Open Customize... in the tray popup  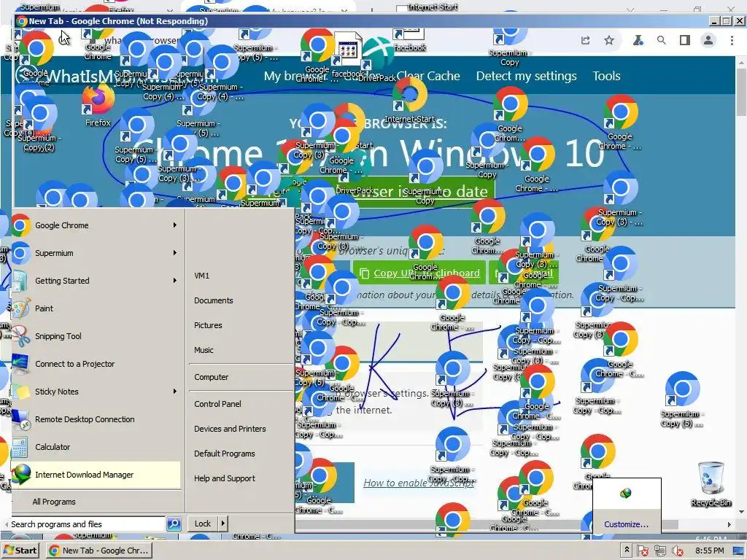pyautogui.click(x=626, y=524)
